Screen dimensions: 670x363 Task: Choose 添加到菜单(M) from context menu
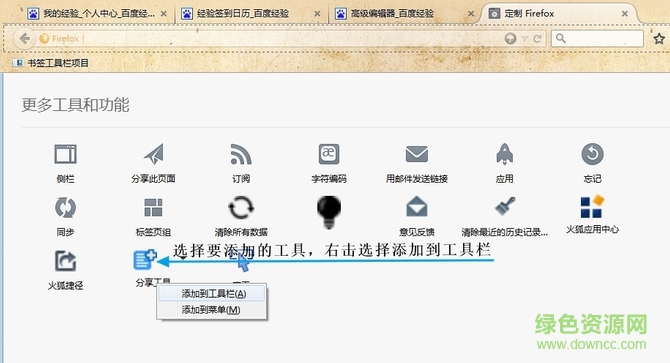click(212, 310)
